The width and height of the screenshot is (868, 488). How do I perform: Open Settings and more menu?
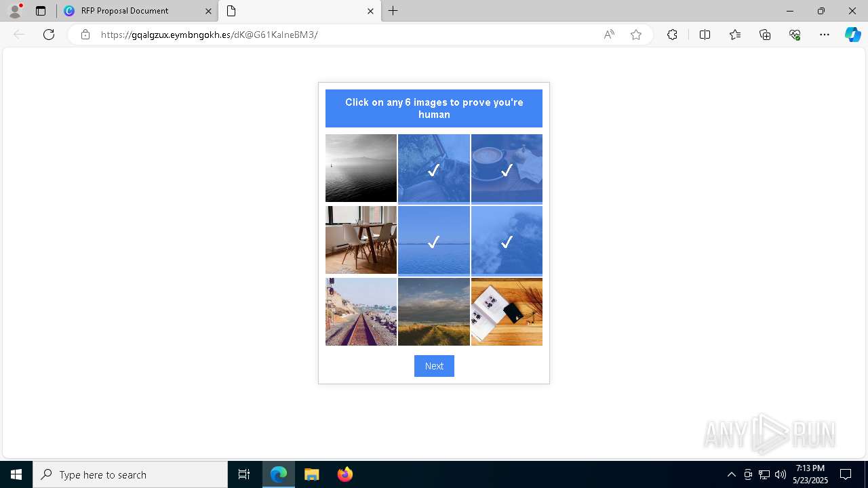click(x=825, y=35)
